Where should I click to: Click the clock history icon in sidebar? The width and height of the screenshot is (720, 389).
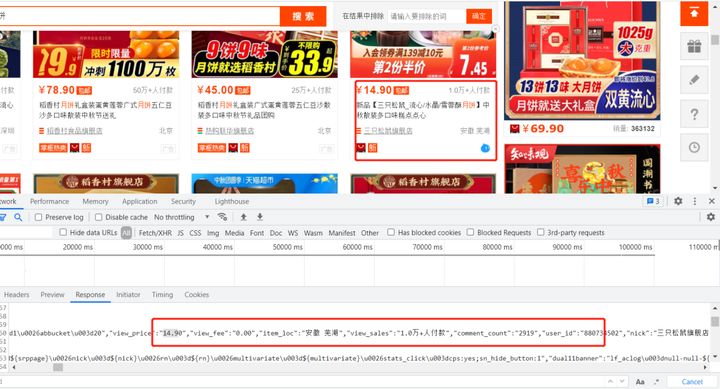pyautogui.click(x=694, y=147)
